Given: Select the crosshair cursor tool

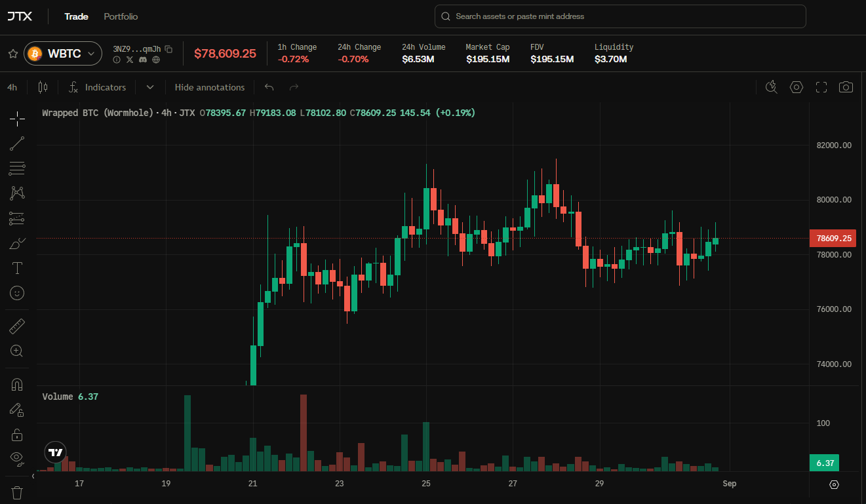Looking at the screenshot, I should click(x=17, y=118).
